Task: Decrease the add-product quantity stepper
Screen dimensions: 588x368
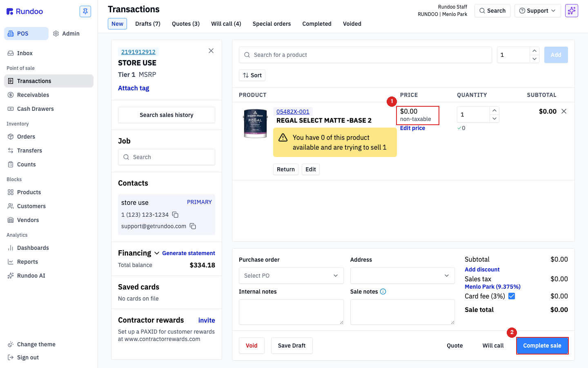Action: click(535, 59)
